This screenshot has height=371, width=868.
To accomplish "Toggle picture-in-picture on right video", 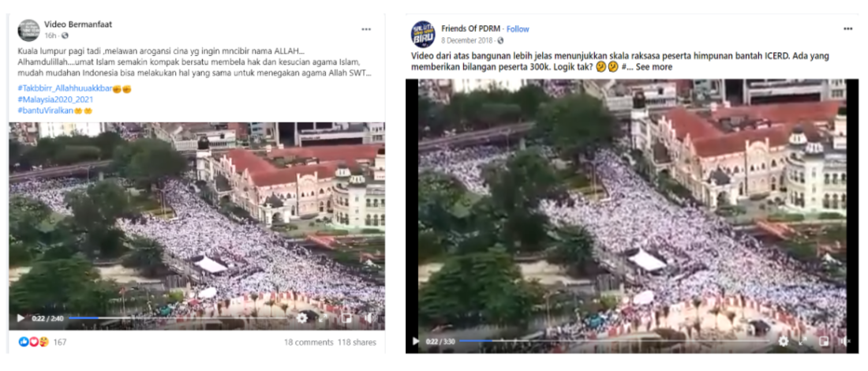I will (825, 341).
